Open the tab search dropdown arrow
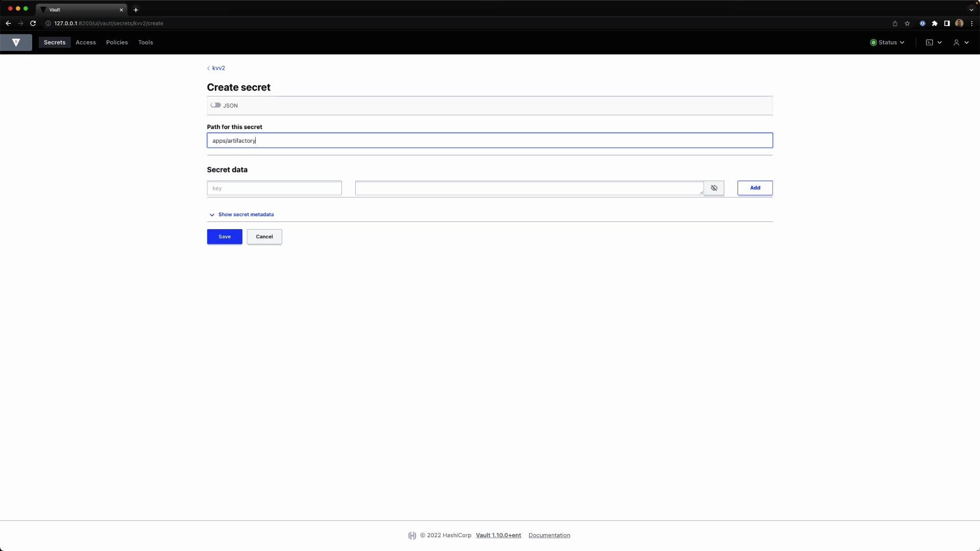980x551 pixels. tap(971, 10)
